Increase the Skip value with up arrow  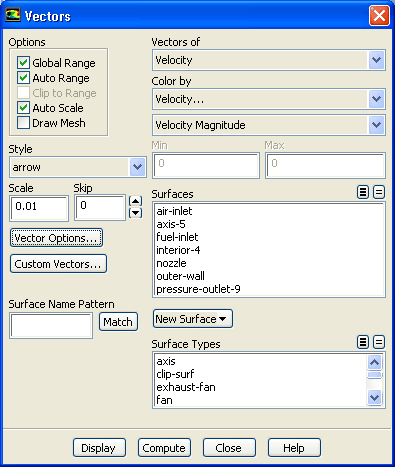point(135,201)
